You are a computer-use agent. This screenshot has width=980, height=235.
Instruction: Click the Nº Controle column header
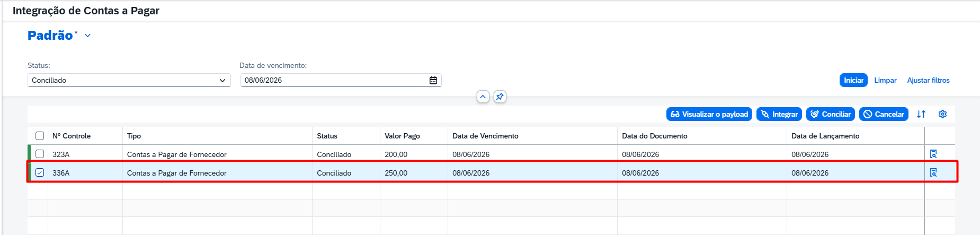[85, 136]
